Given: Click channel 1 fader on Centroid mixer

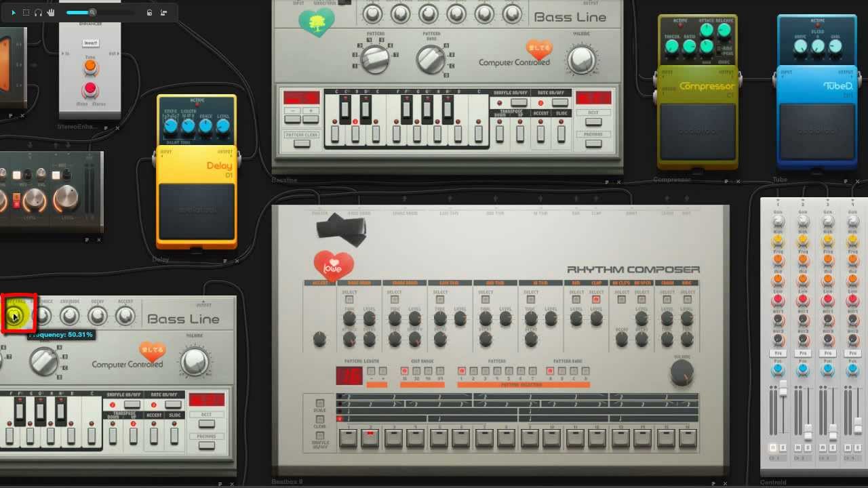Looking at the screenshot, I should [783, 389].
